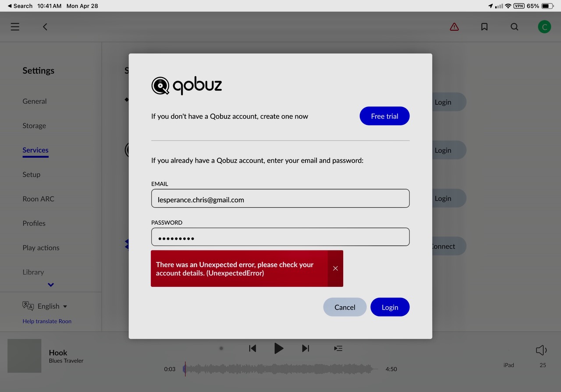The width and height of the screenshot is (561, 392).
Task: Select the iPad audio zone
Action: (x=509, y=365)
